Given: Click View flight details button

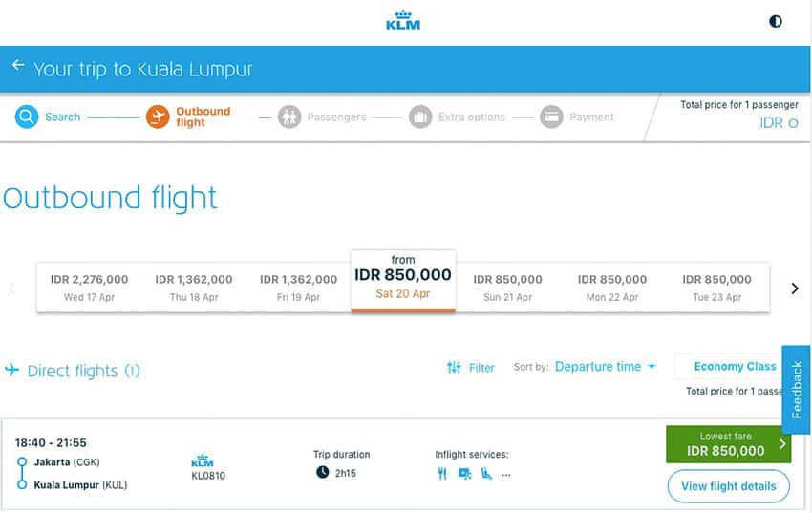Looking at the screenshot, I should click(x=729, y=486).
